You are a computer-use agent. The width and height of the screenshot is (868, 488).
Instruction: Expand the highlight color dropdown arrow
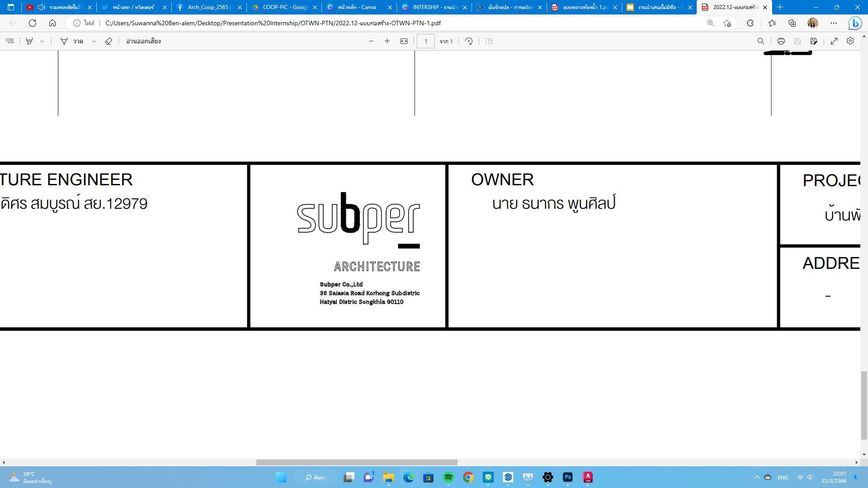coord(42,41)
